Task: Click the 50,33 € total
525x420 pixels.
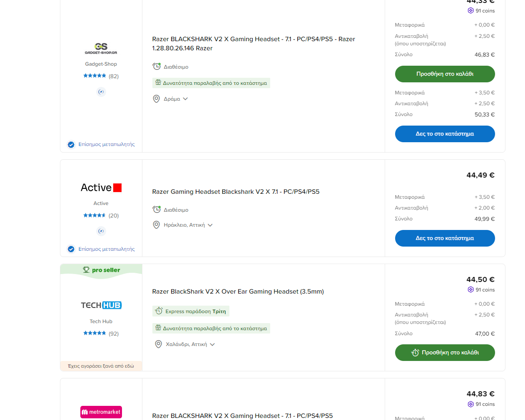Action: click(x=485, y=115)
